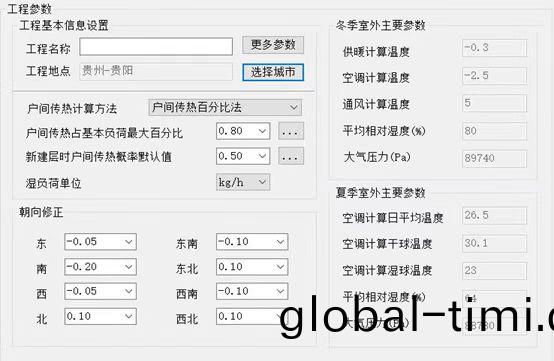
Task: Click the 供暖计算温度 value field
Action: pyautogui.click(x=494, y=48)
